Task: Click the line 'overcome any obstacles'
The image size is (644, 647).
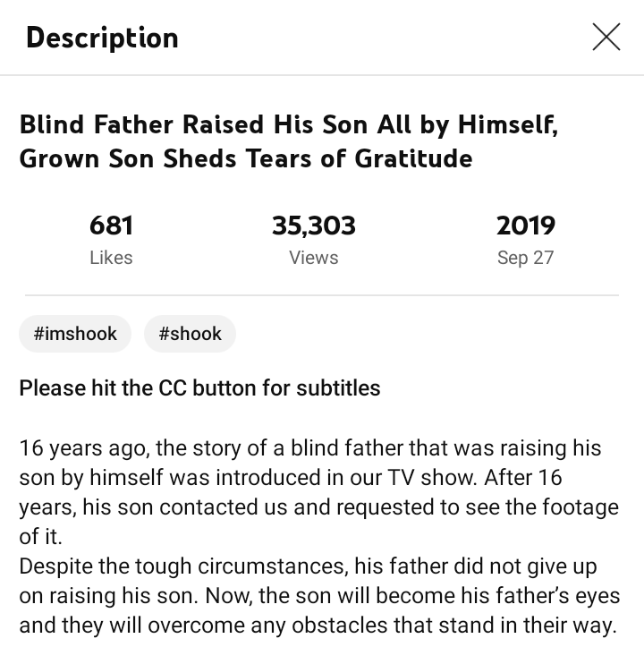Action: click(318, 626)
